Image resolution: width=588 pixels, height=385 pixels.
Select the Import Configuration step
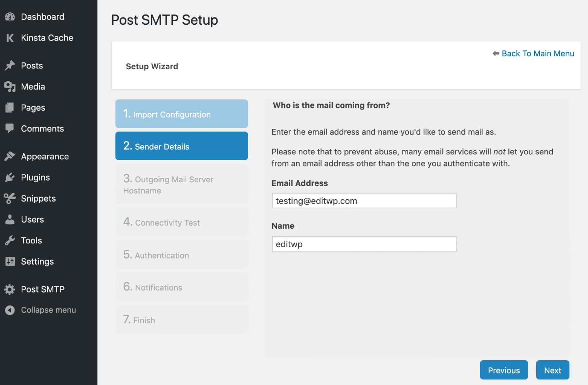coord(181,114)
